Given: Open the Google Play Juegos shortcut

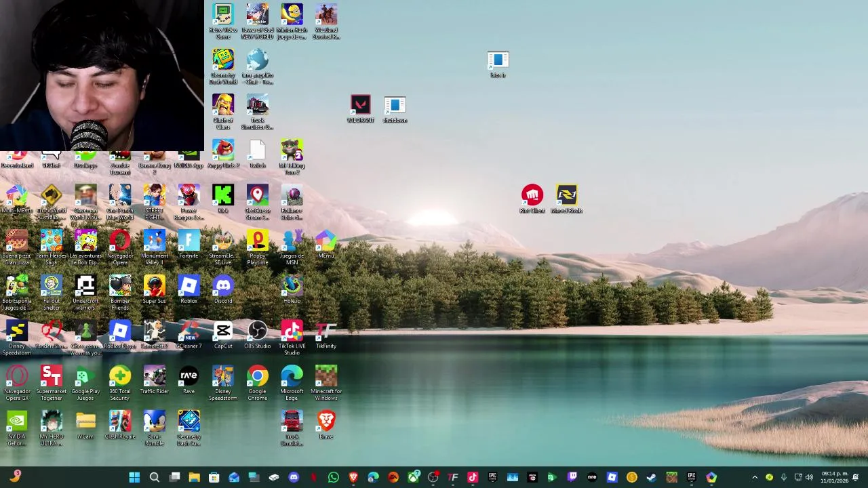Looking at the screenshot, I should [85, 383].
